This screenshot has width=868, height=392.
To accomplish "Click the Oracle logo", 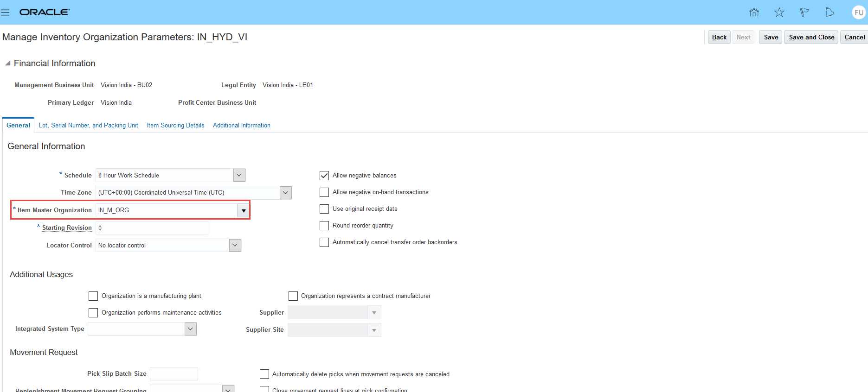I will [x=45, y=12].
